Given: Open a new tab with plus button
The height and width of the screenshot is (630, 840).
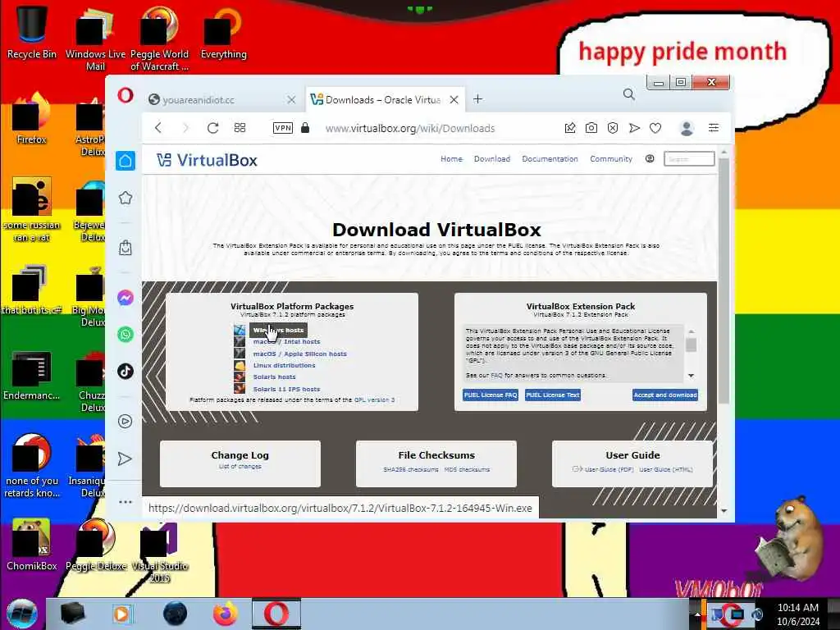Looking at the screenshot, I should [x=478, y=99].
